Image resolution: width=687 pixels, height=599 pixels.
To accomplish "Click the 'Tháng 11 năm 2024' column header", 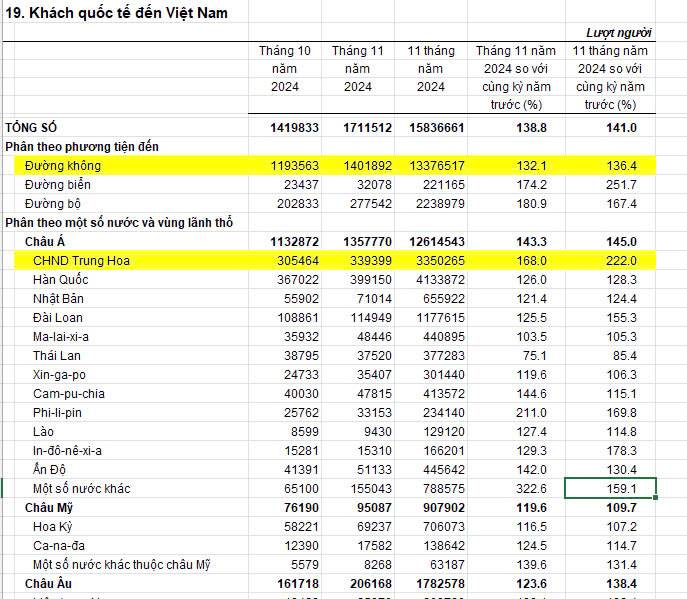I will click(358, 69).
